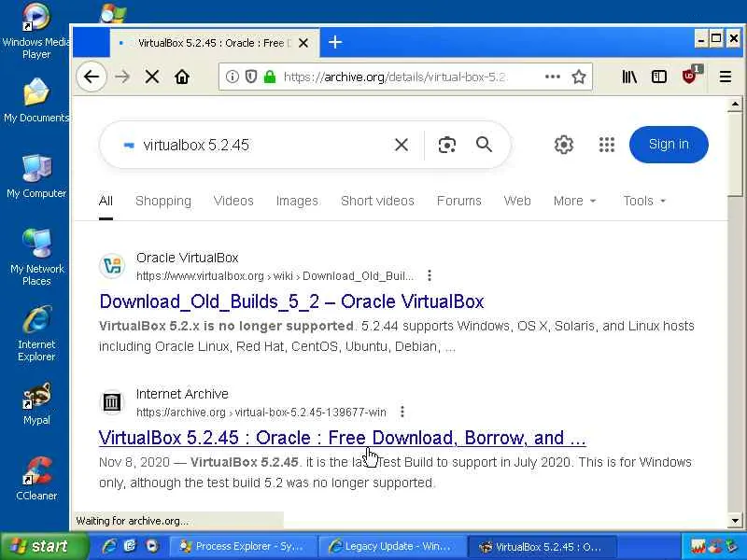The height and width of the screenshot is (560, 747).
Task: Open Download_Old_Builds_5_2 Oracle VirtualBox link
Action: click(291, 301)
